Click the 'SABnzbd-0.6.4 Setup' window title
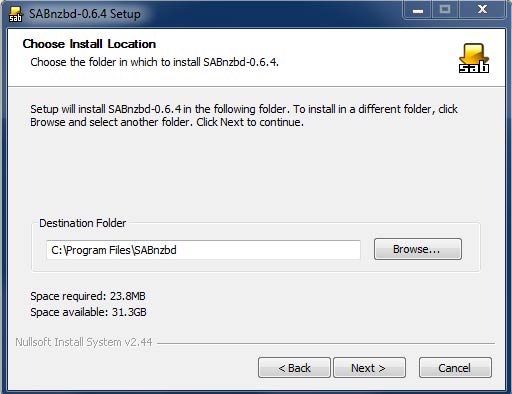Viewport: 512px width, 394px height. click(85, 14)
